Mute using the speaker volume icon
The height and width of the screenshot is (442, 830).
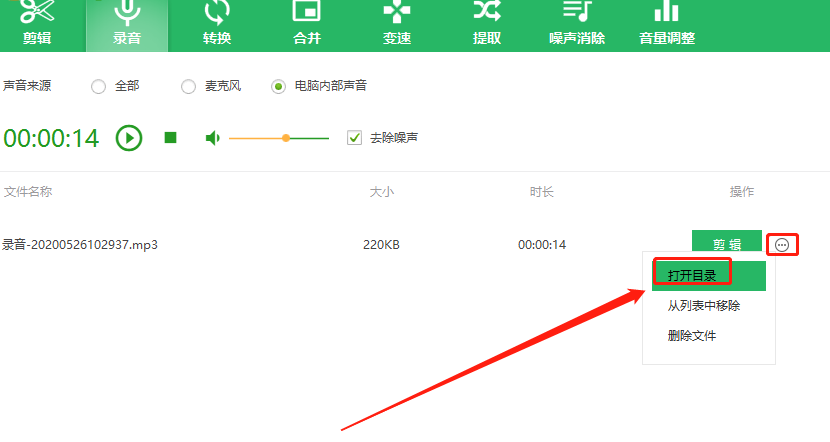(212, 138)
